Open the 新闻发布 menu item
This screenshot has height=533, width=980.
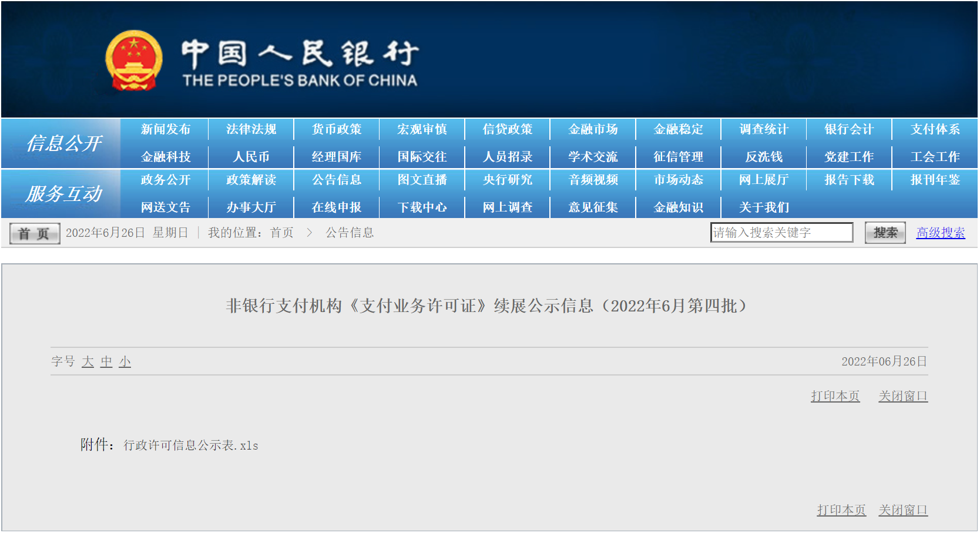(166, 129)
